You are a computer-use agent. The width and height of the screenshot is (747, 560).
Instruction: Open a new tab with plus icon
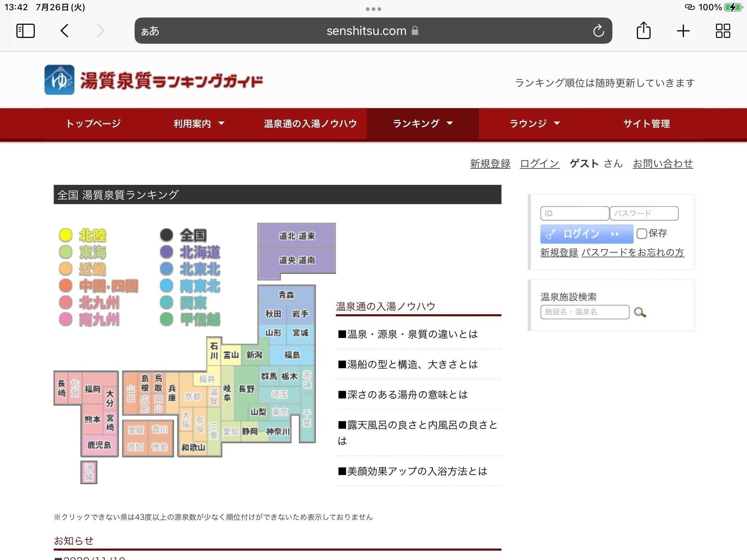[x=683, y=31]
